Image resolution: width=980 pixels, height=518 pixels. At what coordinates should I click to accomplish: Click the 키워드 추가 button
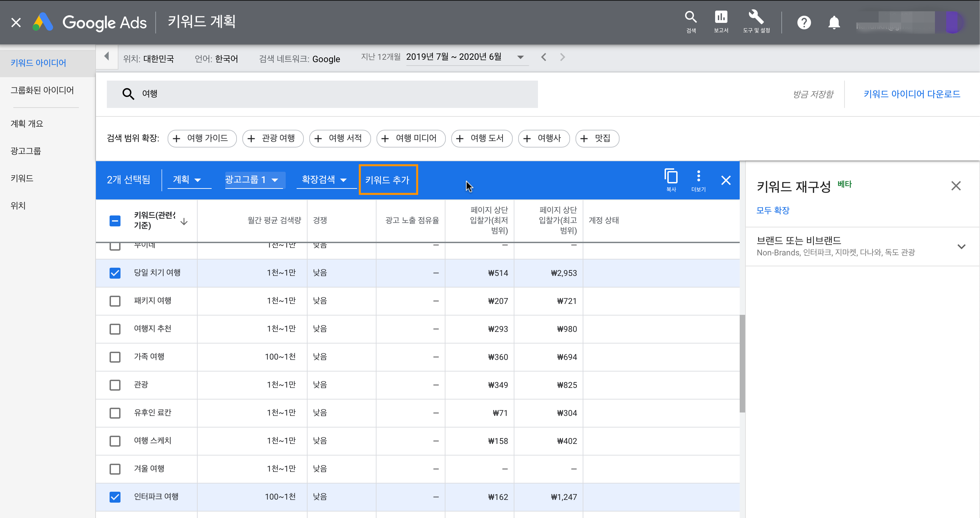388,180
